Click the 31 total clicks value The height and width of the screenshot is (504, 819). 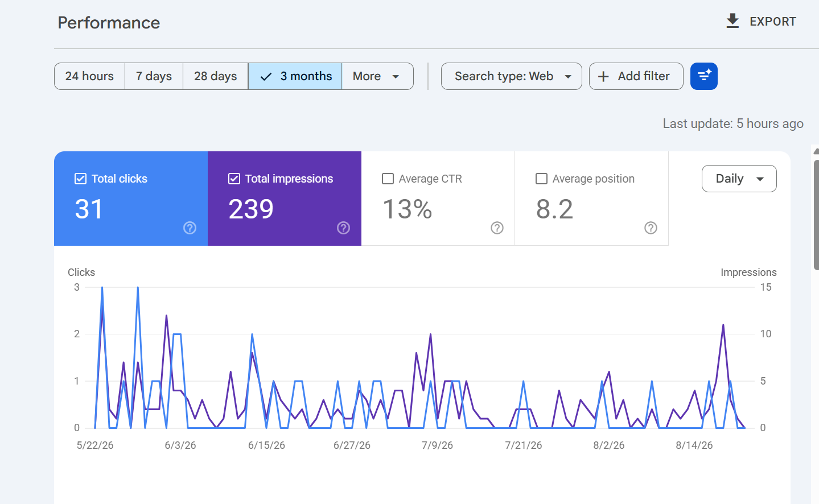(89, 209)
